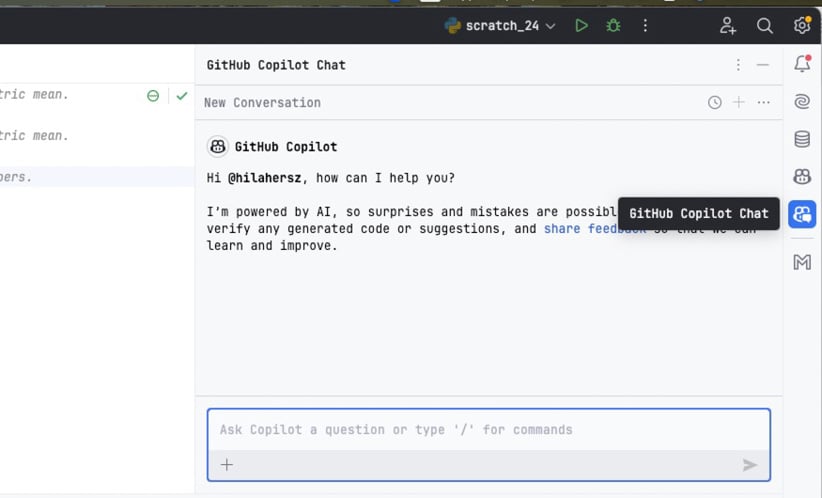Click the @hilahersz username mention

point(264,178)
